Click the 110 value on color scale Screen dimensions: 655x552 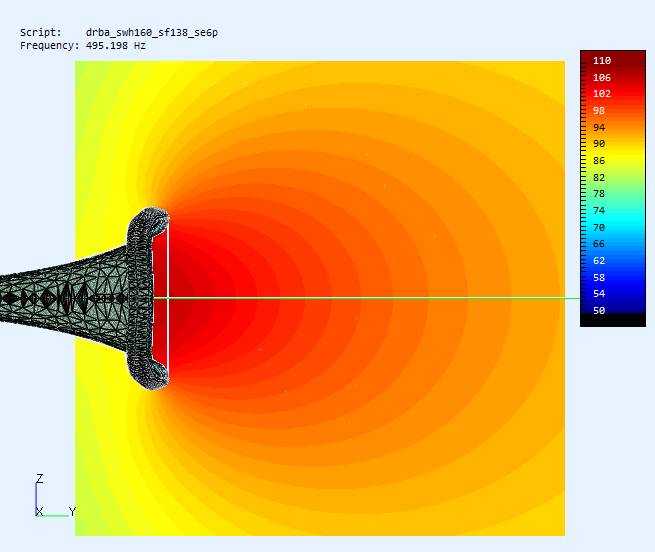pos(602,61)
